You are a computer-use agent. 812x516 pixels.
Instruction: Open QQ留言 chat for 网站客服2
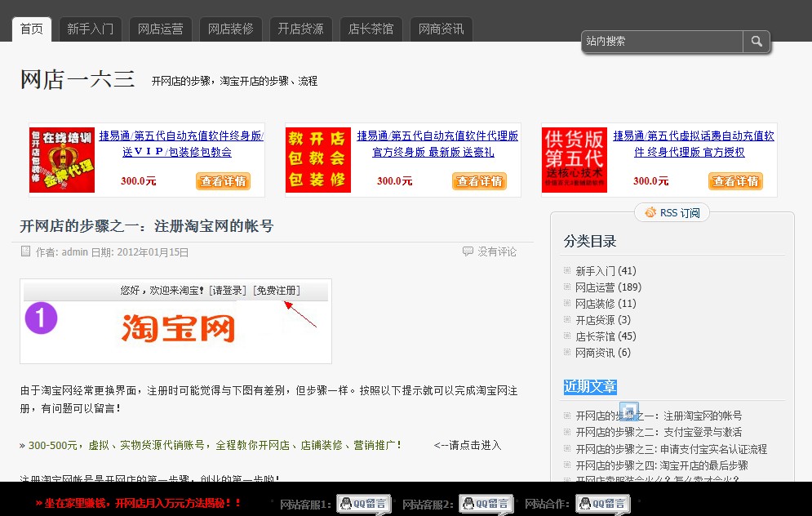point(486,504)
